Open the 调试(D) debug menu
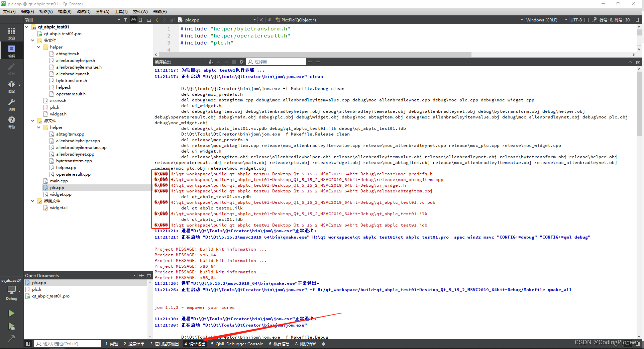644x349 pixels. 84,12
